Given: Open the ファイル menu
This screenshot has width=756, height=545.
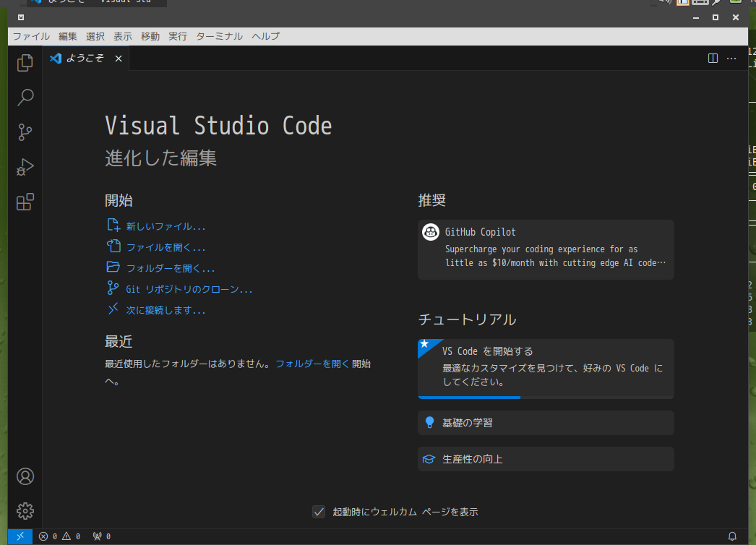Looking at the screenshot, I should pyautogui.click(x=31, y=37).
